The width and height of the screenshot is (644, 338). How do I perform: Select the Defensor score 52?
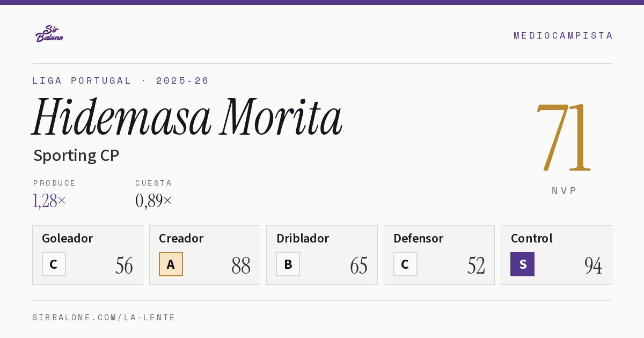pyautogui.click(x=476, y=266)
